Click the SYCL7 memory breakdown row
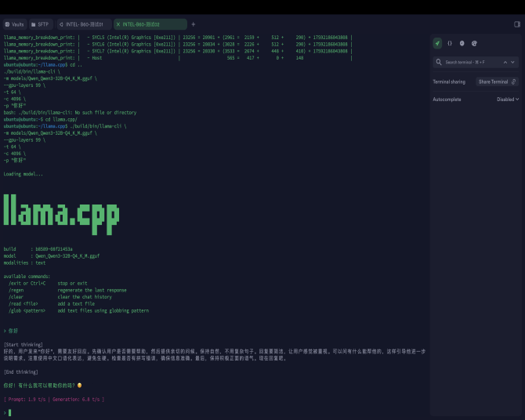 (178, 51)
